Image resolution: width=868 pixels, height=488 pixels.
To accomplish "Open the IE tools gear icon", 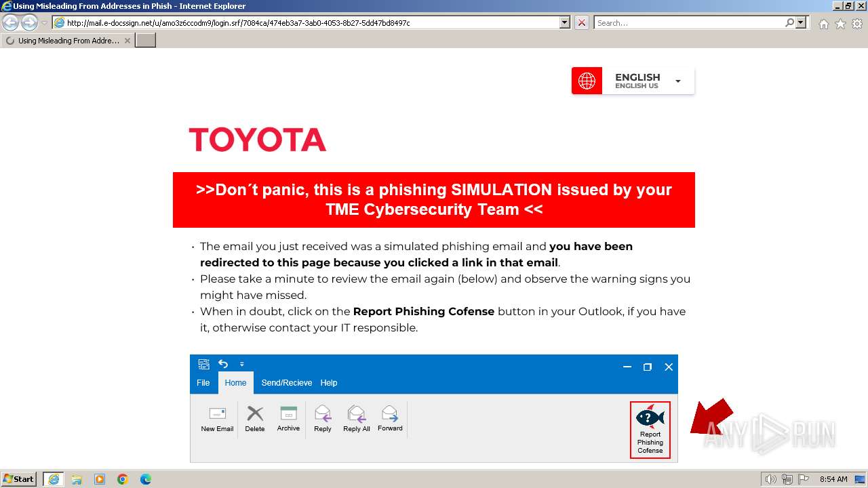I will [856, 24].
